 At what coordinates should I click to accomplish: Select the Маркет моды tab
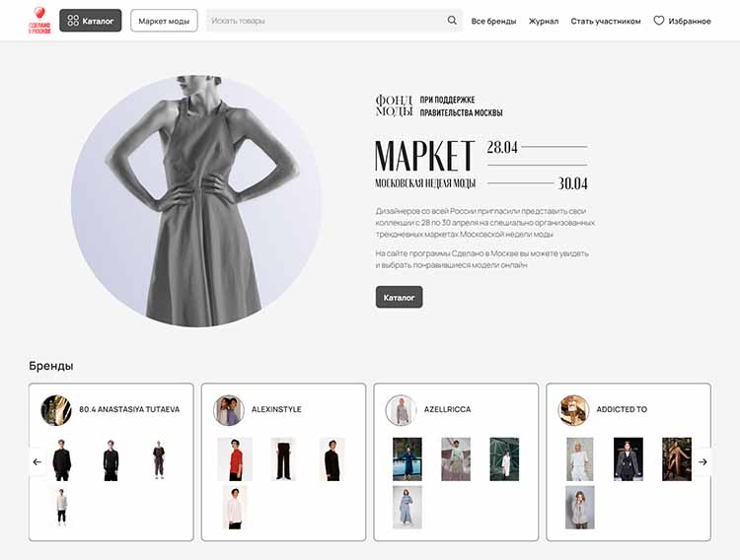coord(164,21)
